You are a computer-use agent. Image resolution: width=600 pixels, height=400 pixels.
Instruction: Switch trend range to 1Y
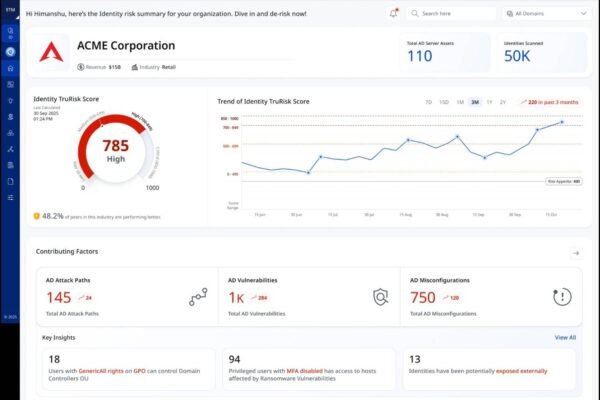(488, 102)
